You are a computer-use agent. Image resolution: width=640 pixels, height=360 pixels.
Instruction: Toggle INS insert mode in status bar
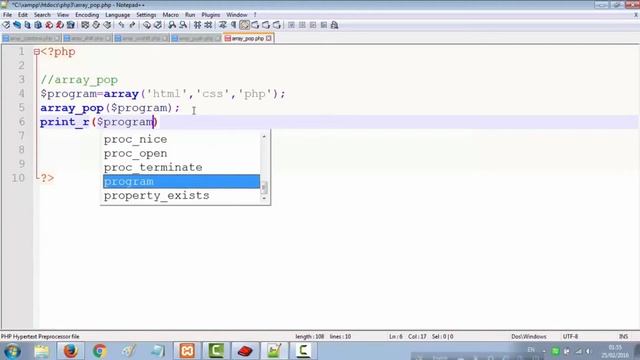[623, 337]
